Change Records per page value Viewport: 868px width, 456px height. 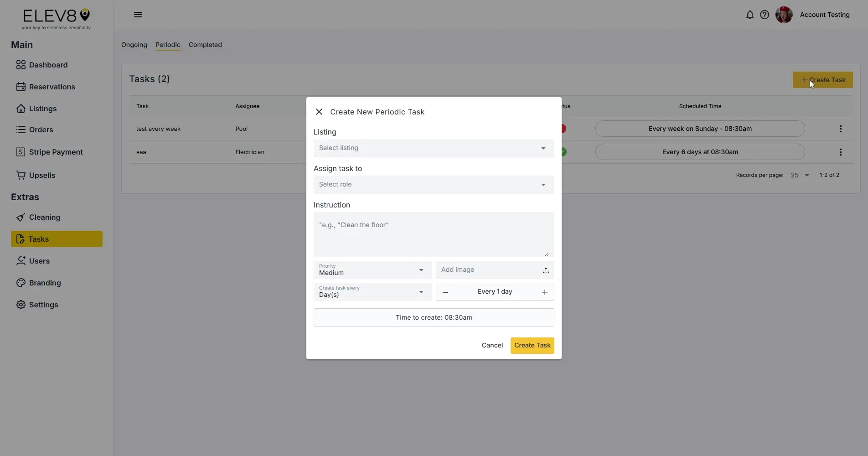pyautogui.click(x=799, y=175)
